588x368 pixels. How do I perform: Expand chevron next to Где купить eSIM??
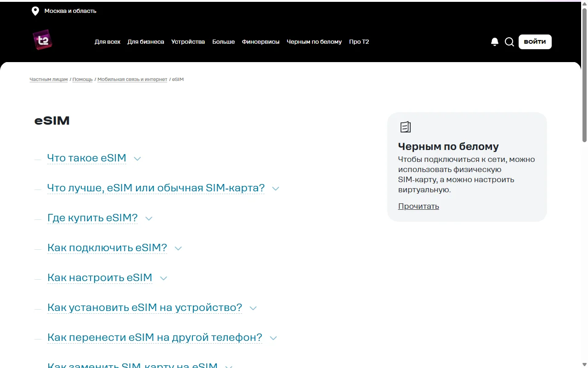point(149,218)
